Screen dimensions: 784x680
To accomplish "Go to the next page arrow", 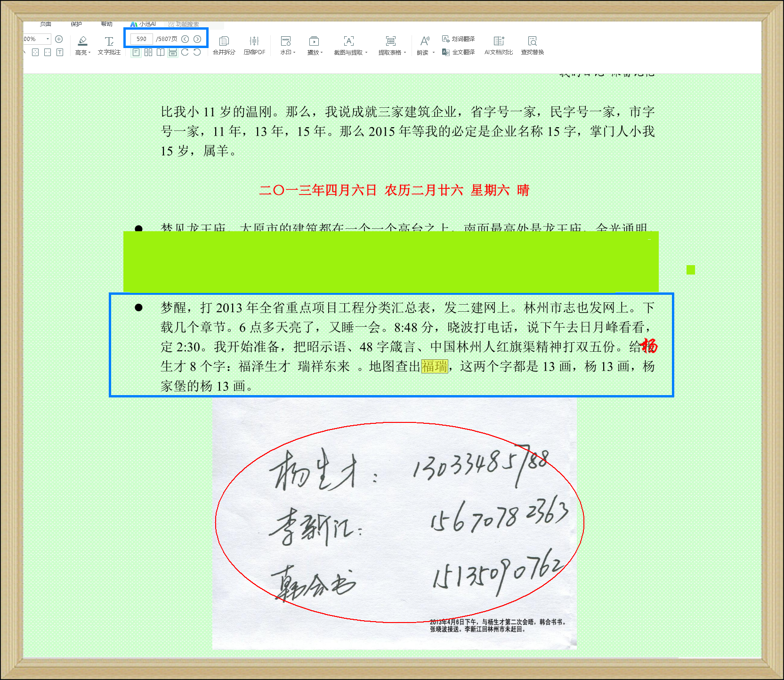I will [x=197, y=39].
